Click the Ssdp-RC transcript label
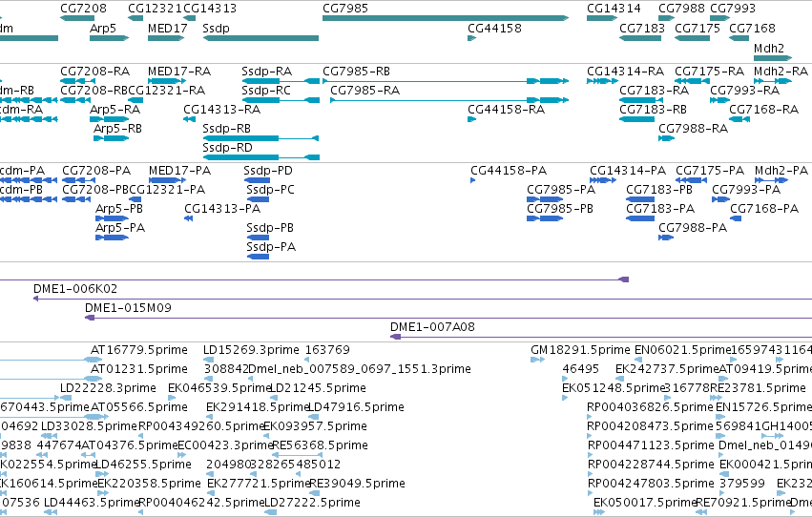Image resolution: width=812 pixels, height=517 pixels. pos(266,90)
